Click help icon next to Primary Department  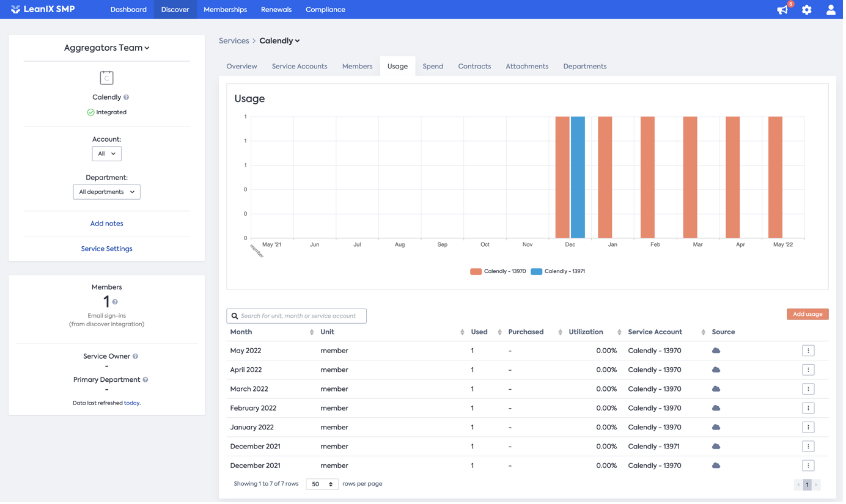coord(146,381)
